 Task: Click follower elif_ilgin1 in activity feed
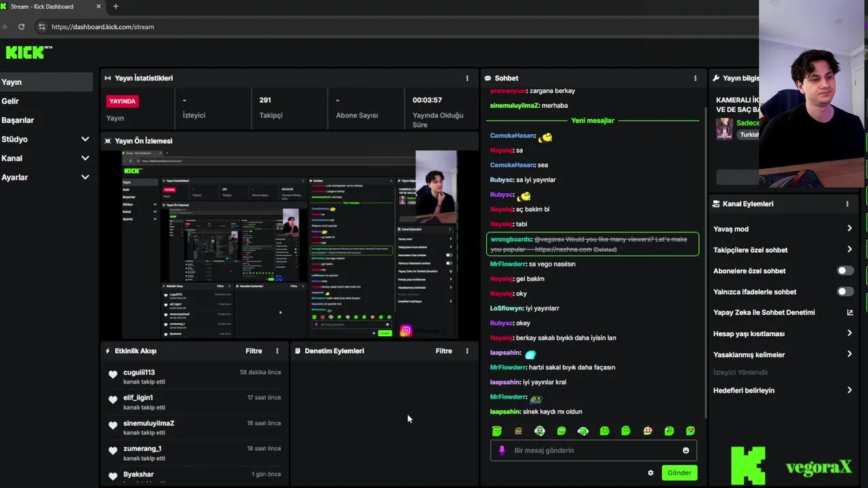tap(138, 398)
